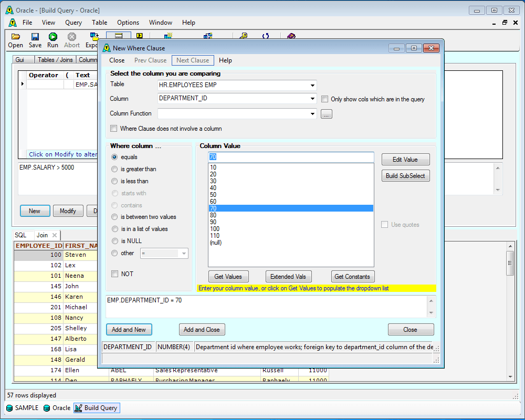Click Next Clause in dialog menu
525x420 pixels.
(193, 60)
